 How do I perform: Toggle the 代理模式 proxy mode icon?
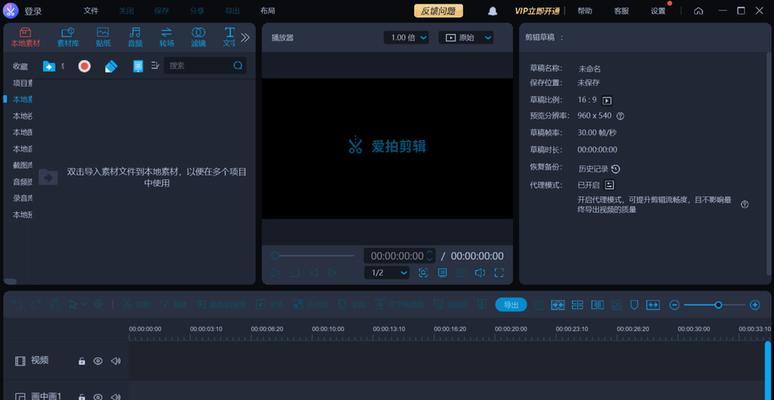(610, 185)
